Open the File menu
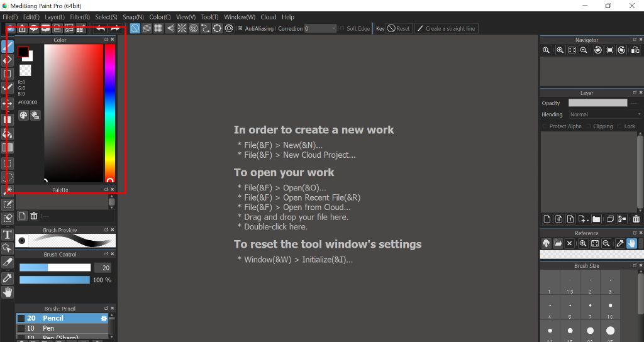Viewport: 644px width, 342px height. click(10, 17)
